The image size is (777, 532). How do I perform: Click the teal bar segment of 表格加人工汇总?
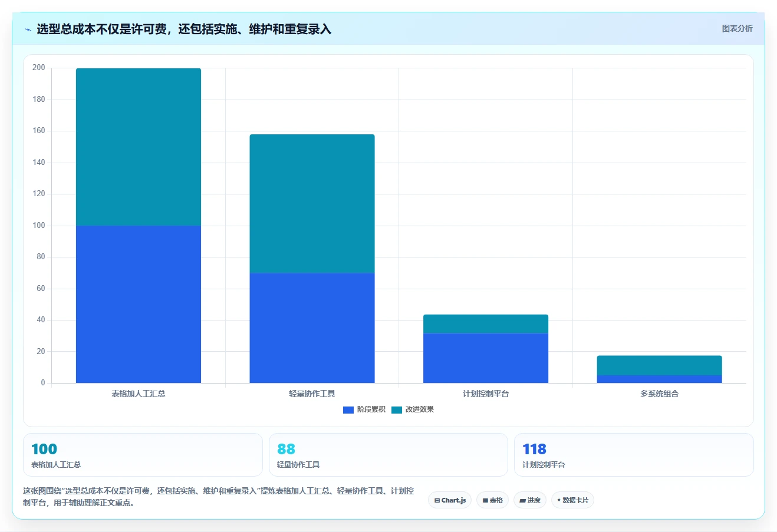point(139,147)
